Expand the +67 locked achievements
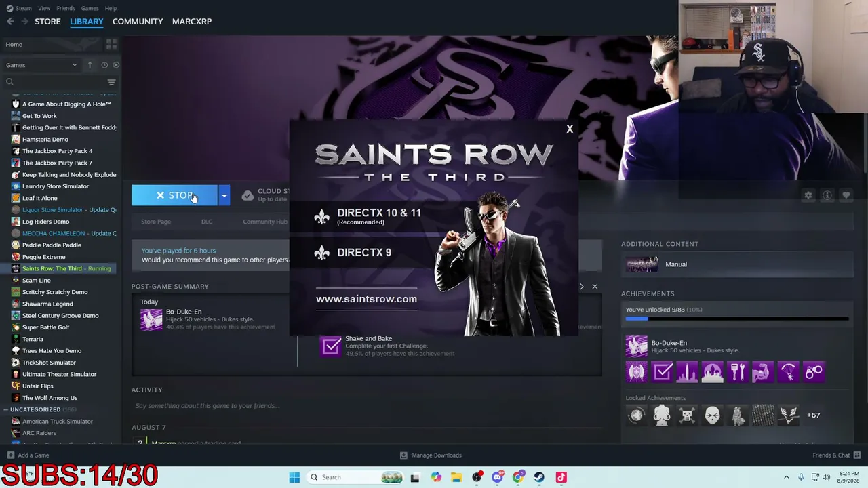The height and width of the screenshot is (488, 868). pyautogui.click(x=814, y=415)
